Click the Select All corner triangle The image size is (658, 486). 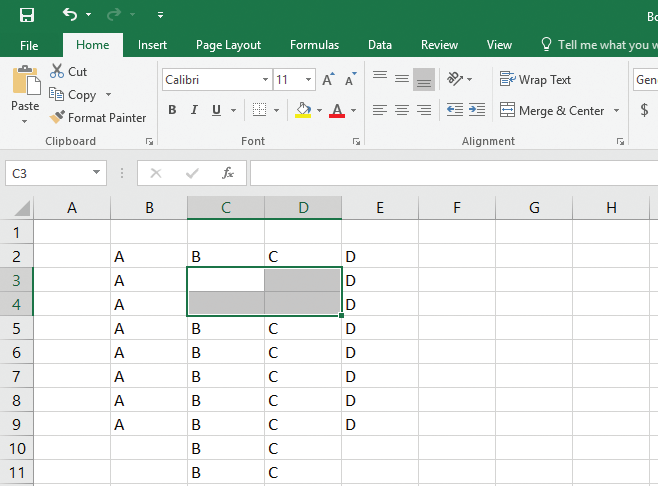click(22, 208)
